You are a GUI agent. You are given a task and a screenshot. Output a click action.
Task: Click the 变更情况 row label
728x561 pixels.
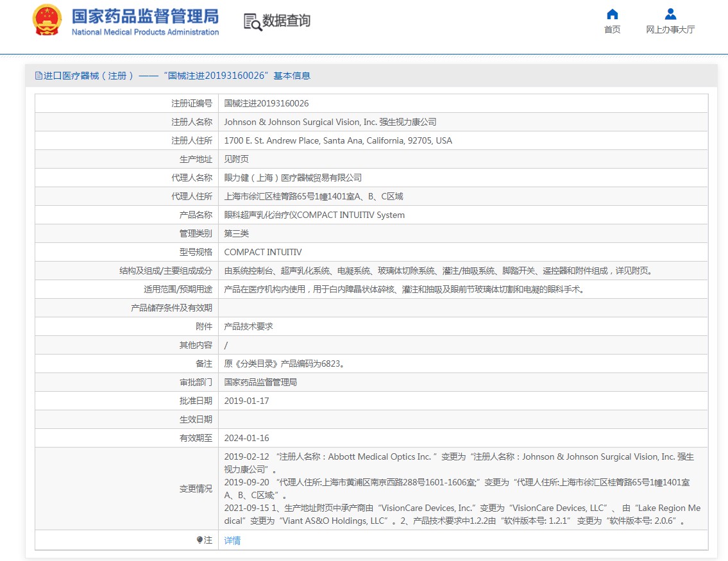pos(196,489)
